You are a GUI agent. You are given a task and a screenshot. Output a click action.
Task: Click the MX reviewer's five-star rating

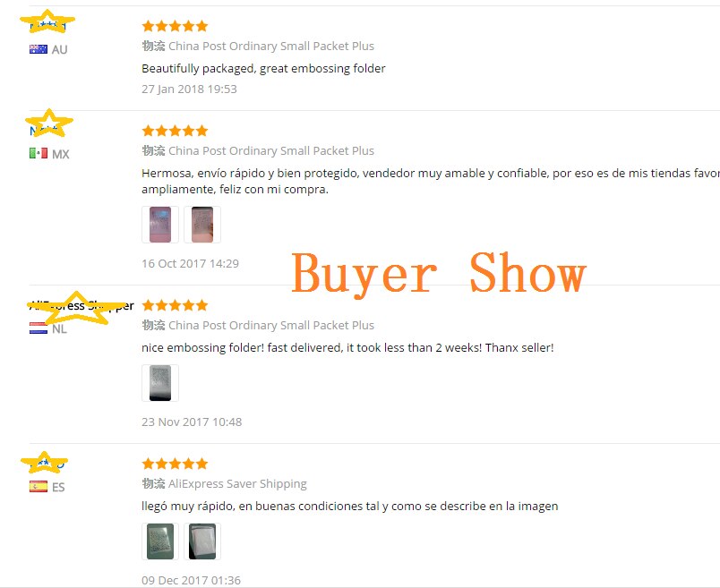tap(175, 131)
